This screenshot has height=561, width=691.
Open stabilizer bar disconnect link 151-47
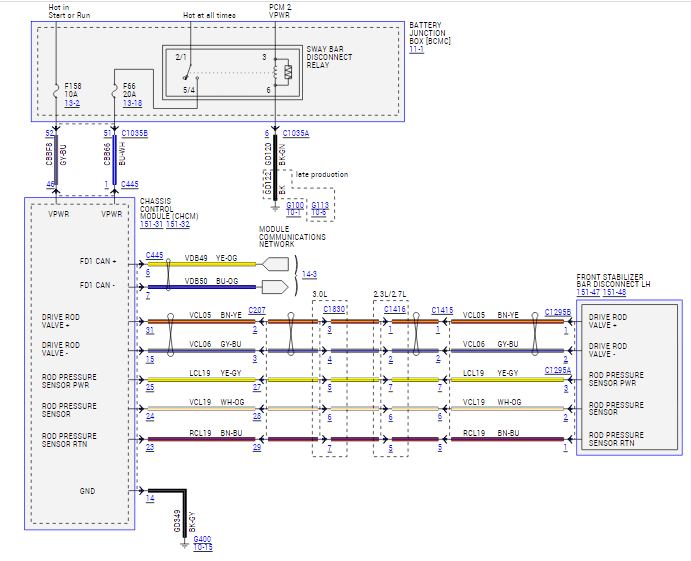pyautogui.click(x=588, y=292)
